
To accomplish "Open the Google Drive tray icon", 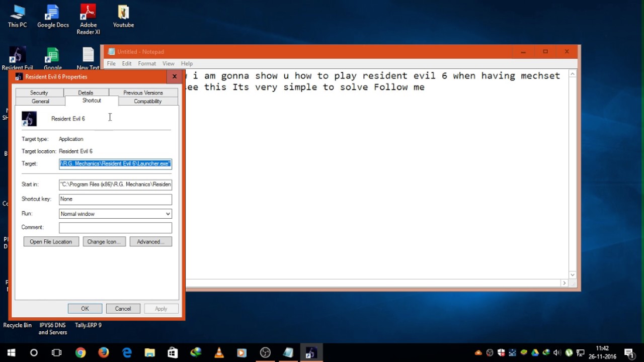I will [x=535, y=352].
